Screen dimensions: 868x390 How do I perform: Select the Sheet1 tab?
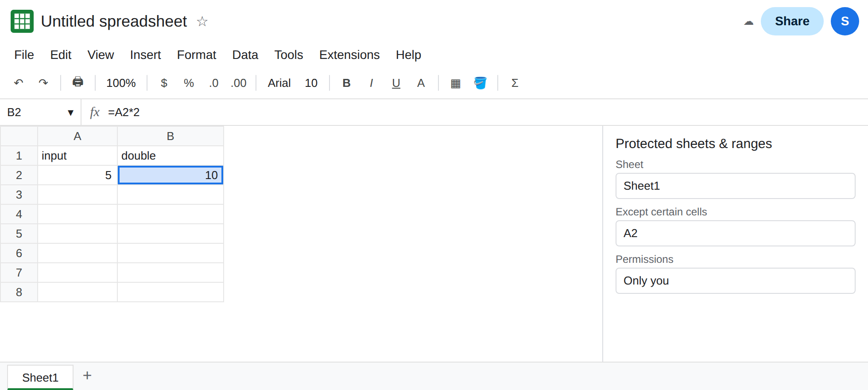point(40,378)
